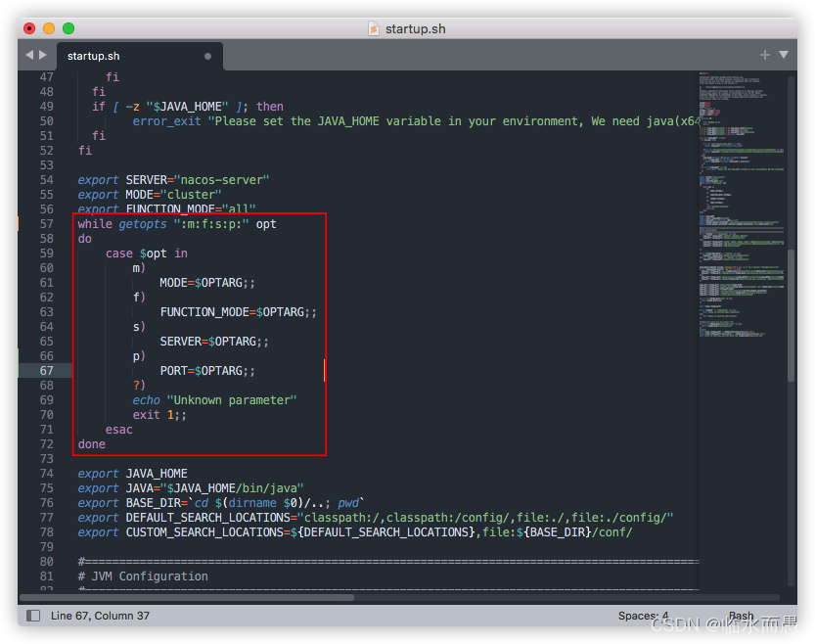Click the "# JVM Configuration" comment
The height and width of the screenshot is (644, 815).
[143, 576]
